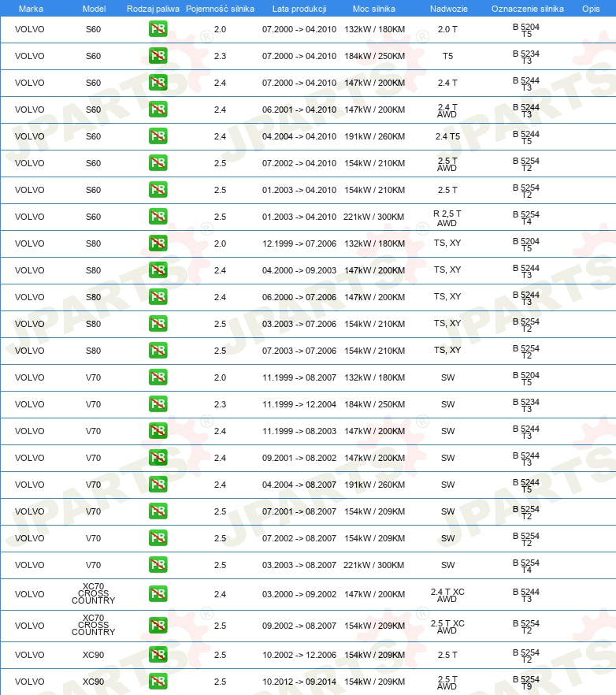
Task: Click the date range 07.2002 -> 04.2010
Action: coord(299,163)
